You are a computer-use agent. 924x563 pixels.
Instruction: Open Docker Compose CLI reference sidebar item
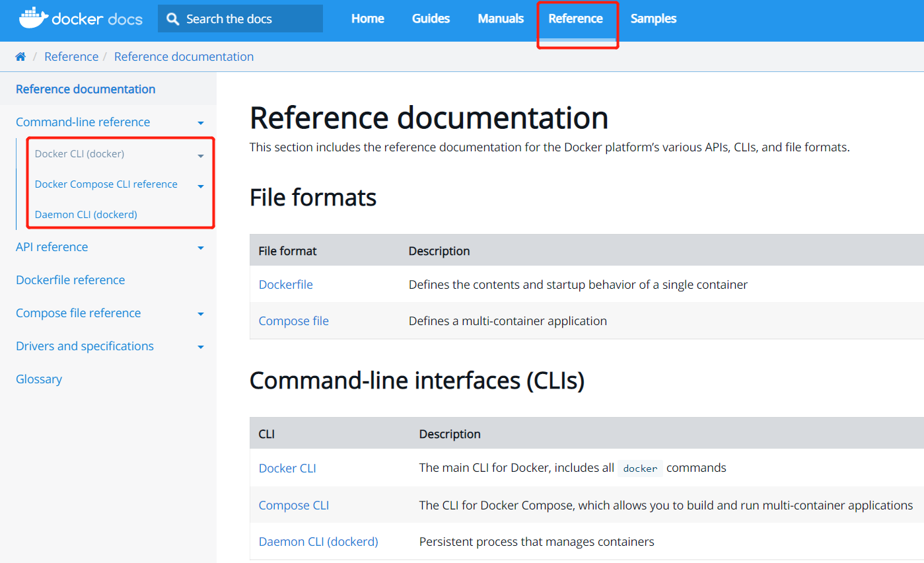coord(106,184)
